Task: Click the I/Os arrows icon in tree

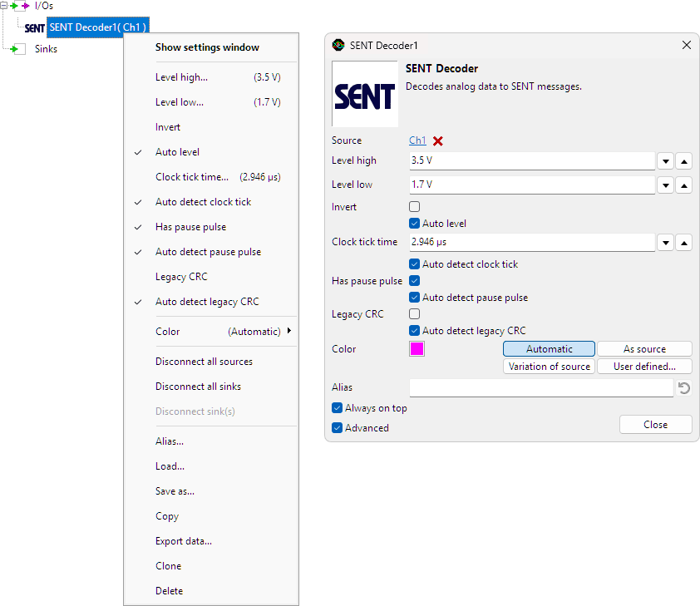Action: click(x=20, y=6)
